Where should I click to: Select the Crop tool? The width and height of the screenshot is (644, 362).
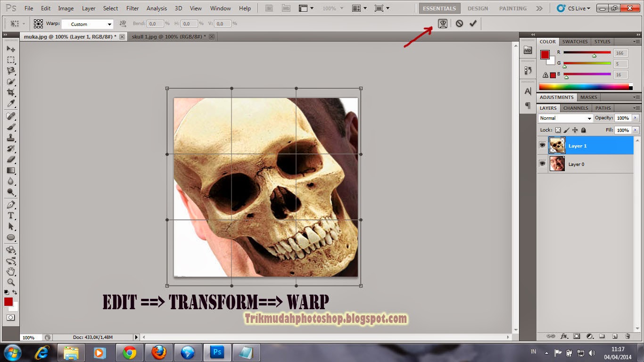click(x=11, y=92)
